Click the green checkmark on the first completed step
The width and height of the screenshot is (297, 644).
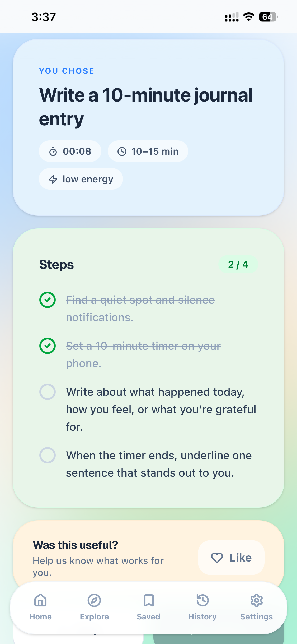point(48,300)
